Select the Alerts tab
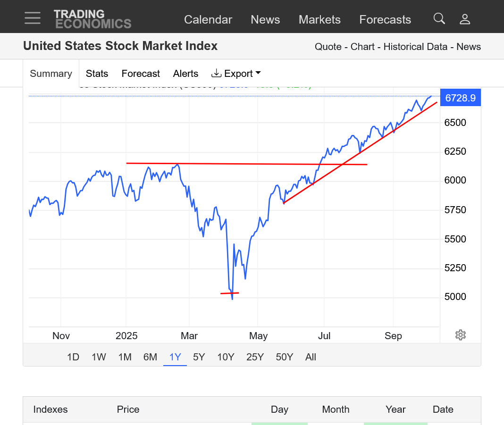504x425 pixels. tap(185, 74)
